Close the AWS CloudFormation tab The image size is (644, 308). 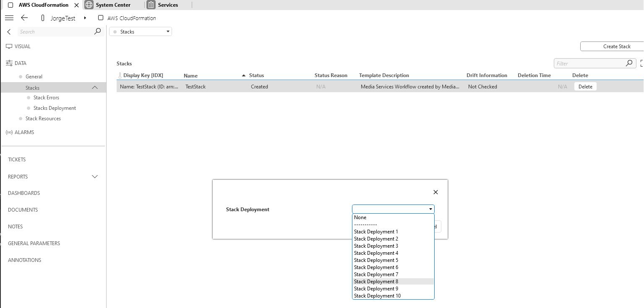(x=76, y=5)
